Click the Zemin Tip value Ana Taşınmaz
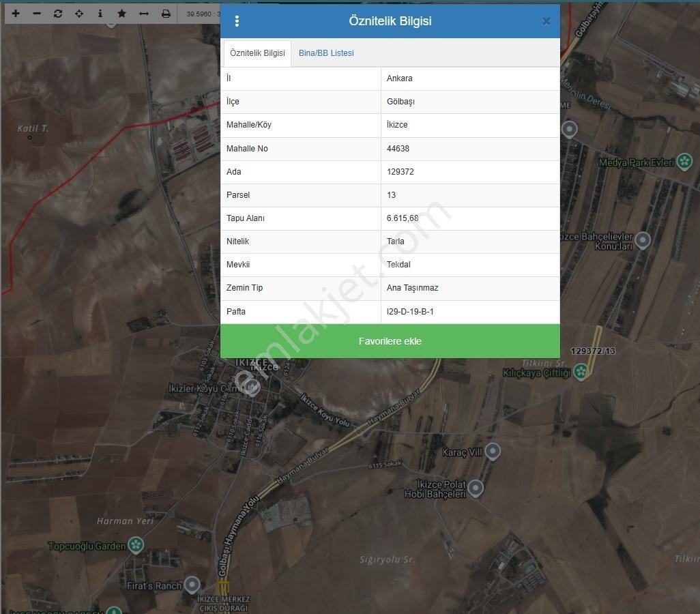 (413, 288)
